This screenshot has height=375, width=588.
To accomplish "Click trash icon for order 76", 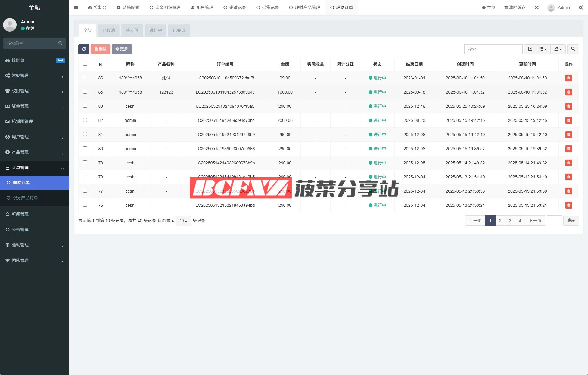I will [568, 205].
